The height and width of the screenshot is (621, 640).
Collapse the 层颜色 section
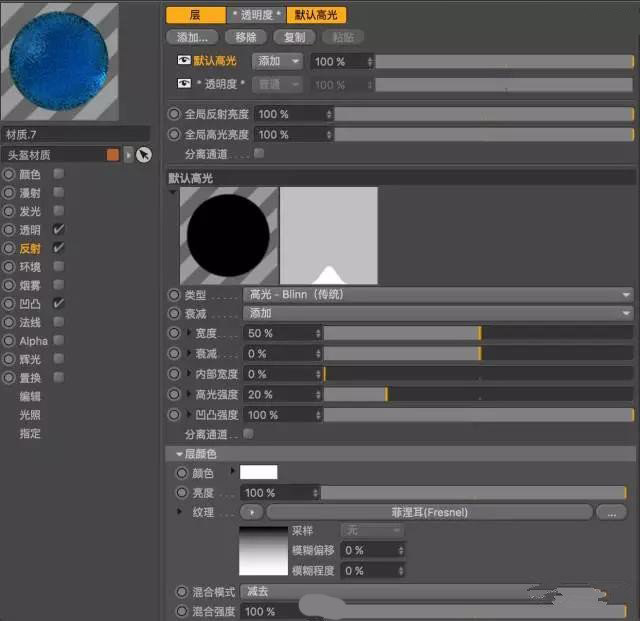179,454
